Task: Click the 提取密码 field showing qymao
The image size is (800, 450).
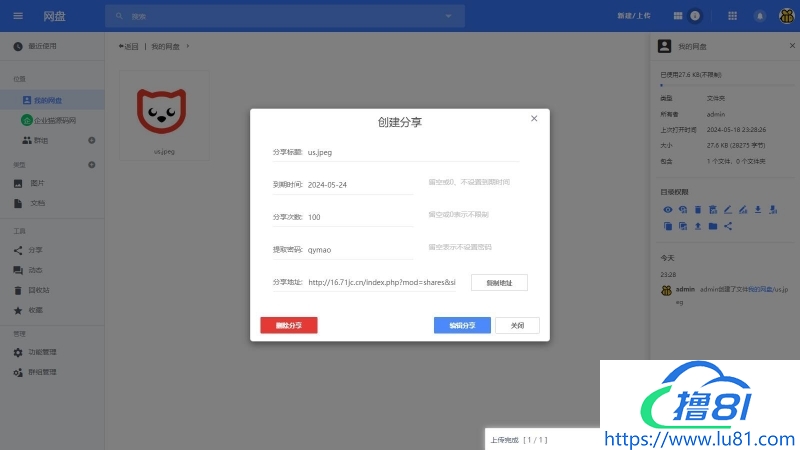Action: click(358, 247)
